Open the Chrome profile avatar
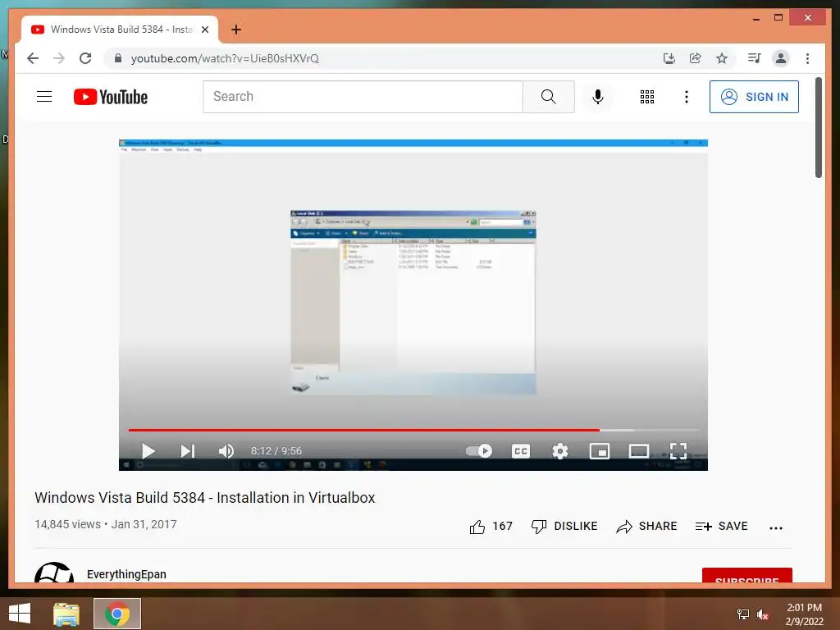 [781, 58]
